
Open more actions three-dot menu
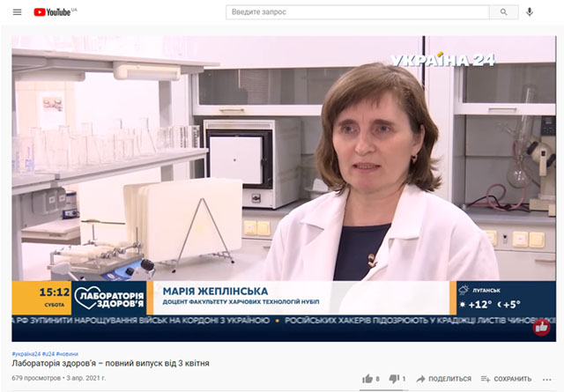click(x=547, y=380)
